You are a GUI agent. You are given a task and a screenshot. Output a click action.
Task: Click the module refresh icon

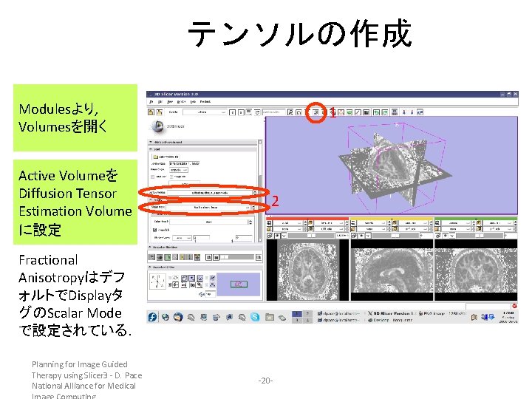[258, 112]
